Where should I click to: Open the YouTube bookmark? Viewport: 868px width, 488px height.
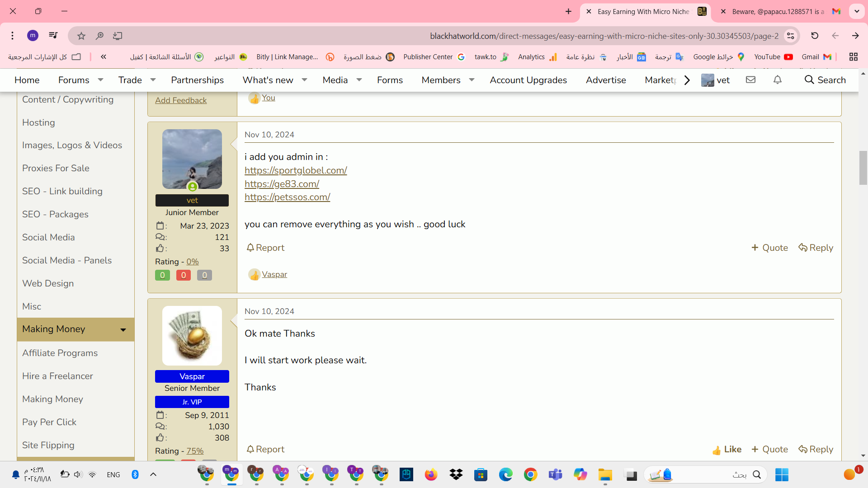click(774, 57)
